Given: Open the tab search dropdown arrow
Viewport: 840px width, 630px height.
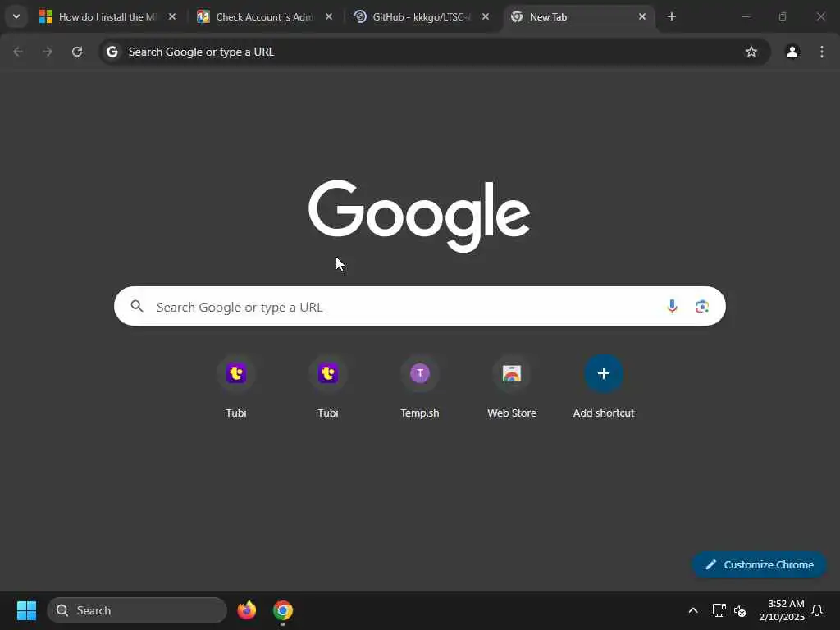Looking at the screenshot, I should click(x=16, y=16).
